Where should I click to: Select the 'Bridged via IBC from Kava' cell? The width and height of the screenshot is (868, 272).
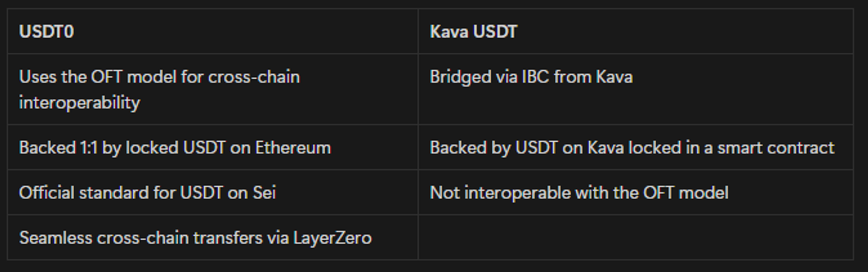(x=531, y=77)
